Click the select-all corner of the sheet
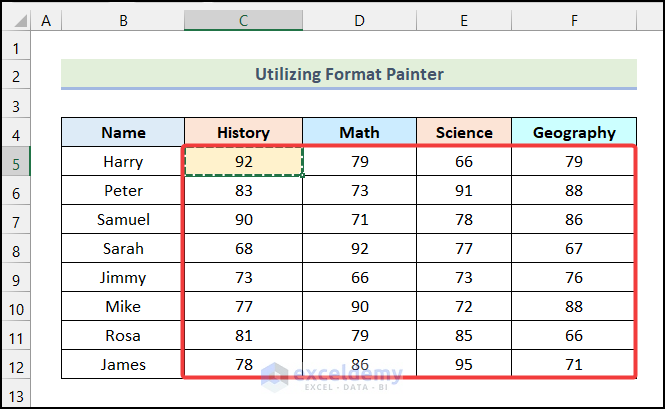This screenshot has width=665, height=409. 16,20
